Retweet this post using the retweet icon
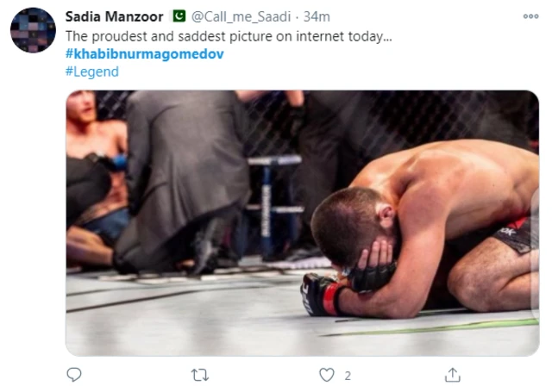 [x=200, y=375]
